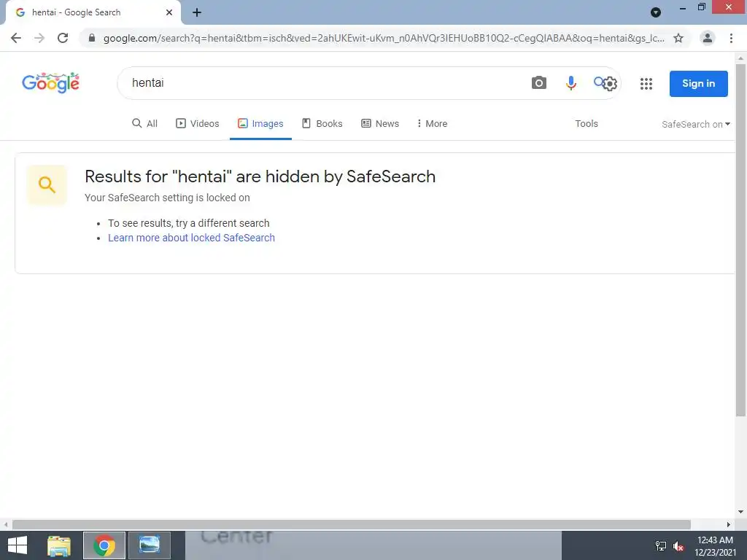Click the muted volume tray icon
This screenshot has width=747, height=560.
click(x=678, y=546)
